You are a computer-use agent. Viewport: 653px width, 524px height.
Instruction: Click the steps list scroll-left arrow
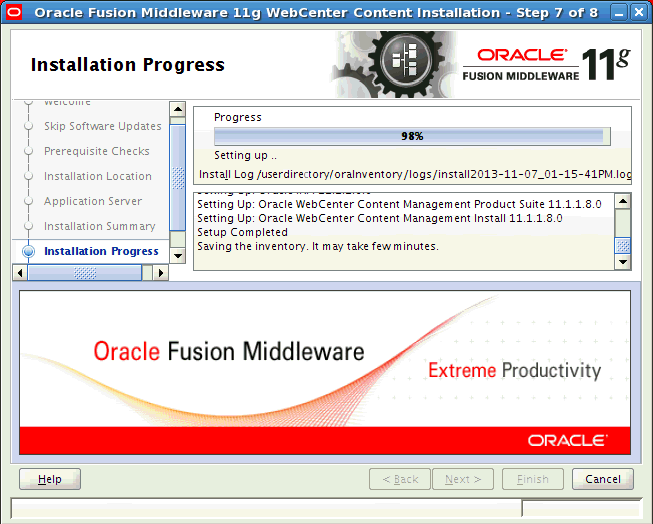click(20, 273)
